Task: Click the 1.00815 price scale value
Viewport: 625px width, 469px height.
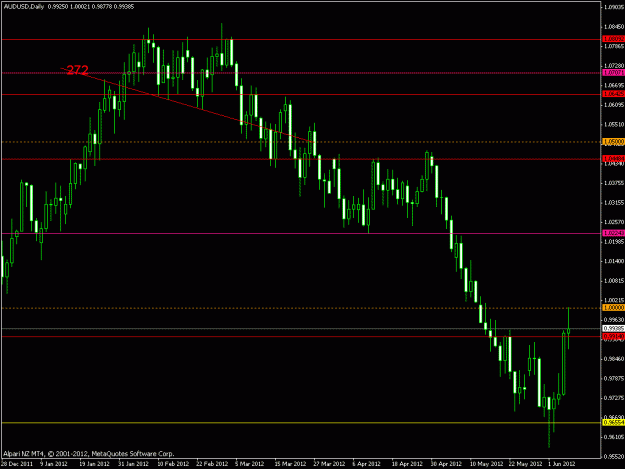Action: pyautogui.click(x=614, y=281)
